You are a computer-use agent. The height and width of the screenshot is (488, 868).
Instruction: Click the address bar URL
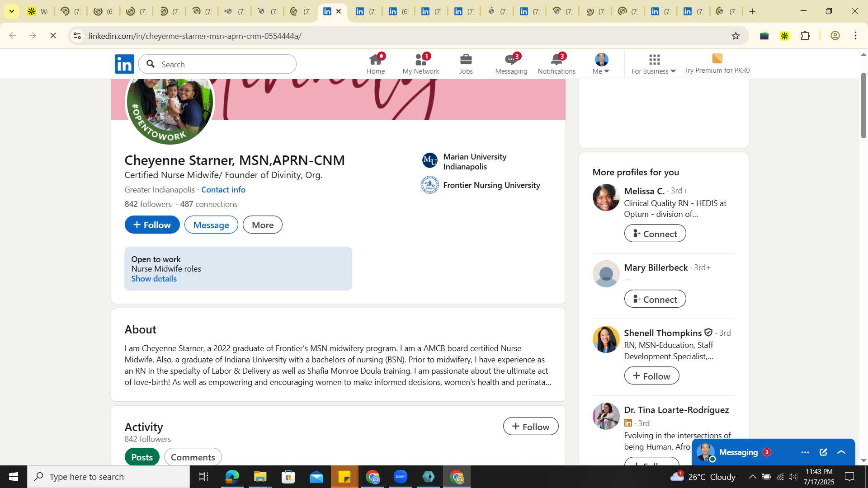(195, 36)
